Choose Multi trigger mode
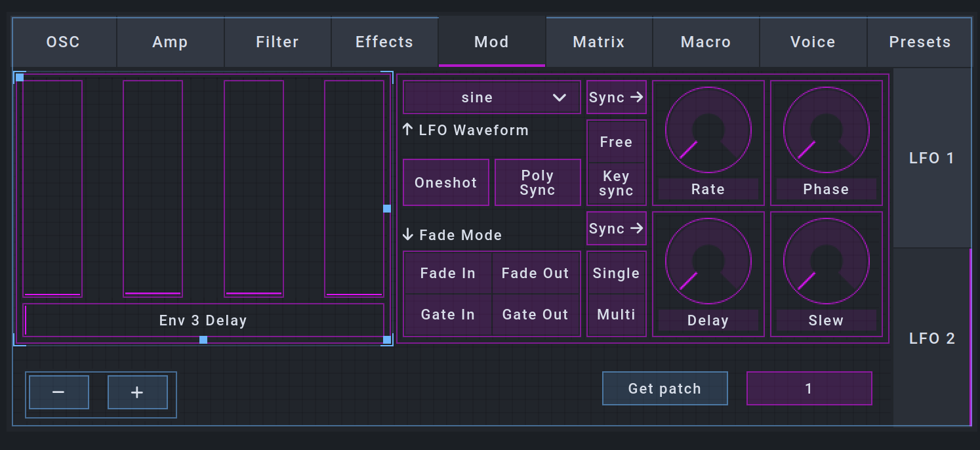The width and height of the screenshot is (980, 450). tap(616, 315)
